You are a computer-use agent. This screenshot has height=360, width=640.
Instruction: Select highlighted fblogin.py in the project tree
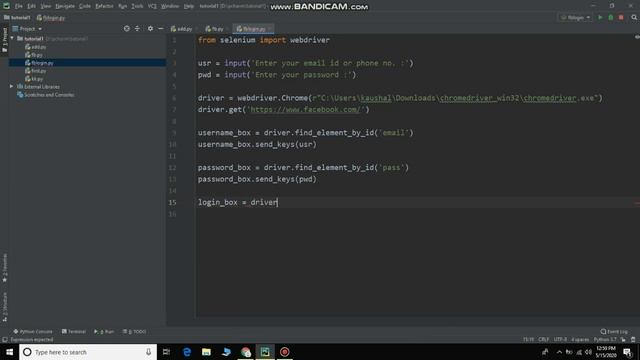click(87, 63)
